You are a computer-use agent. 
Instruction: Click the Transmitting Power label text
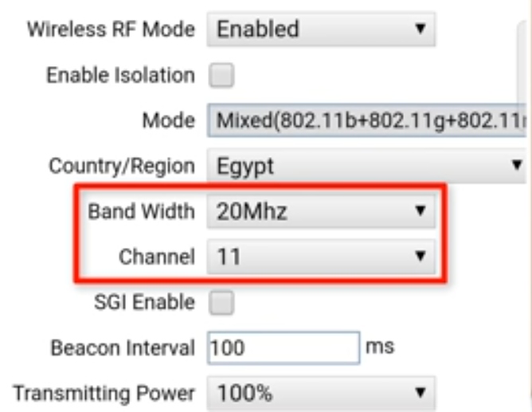(104, 394)
